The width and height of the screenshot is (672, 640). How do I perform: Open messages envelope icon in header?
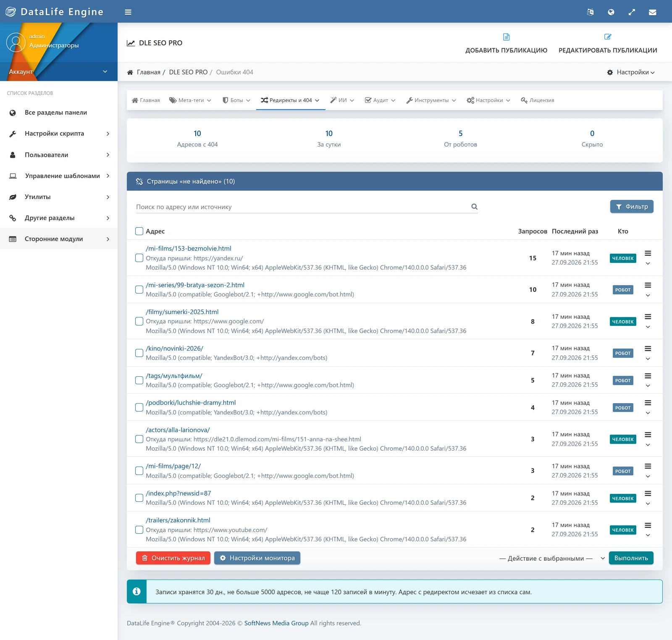652,12
